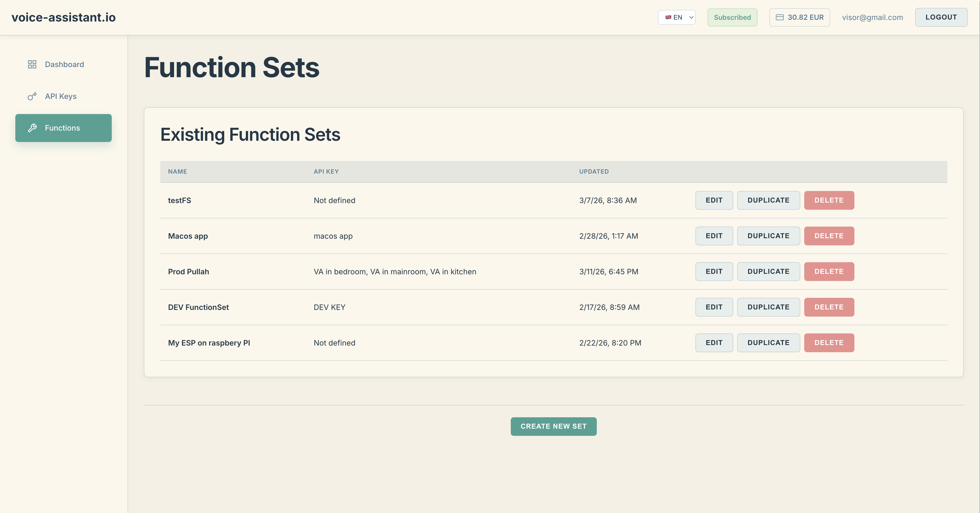The image size is (980, 513).
Task: Open the 30.82 EUR balance
Action: tap(805, 18)
